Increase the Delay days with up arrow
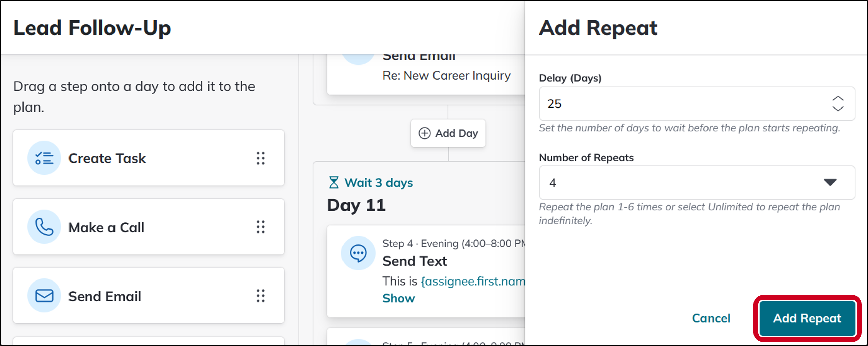 click(838, 99)
